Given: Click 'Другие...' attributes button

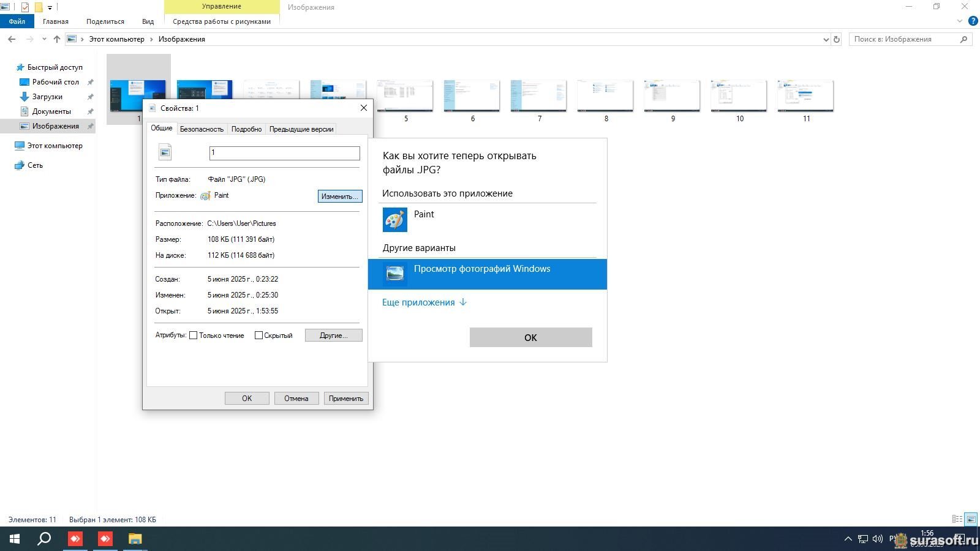Looking at the screenshot, I should (x=334, y=335).
